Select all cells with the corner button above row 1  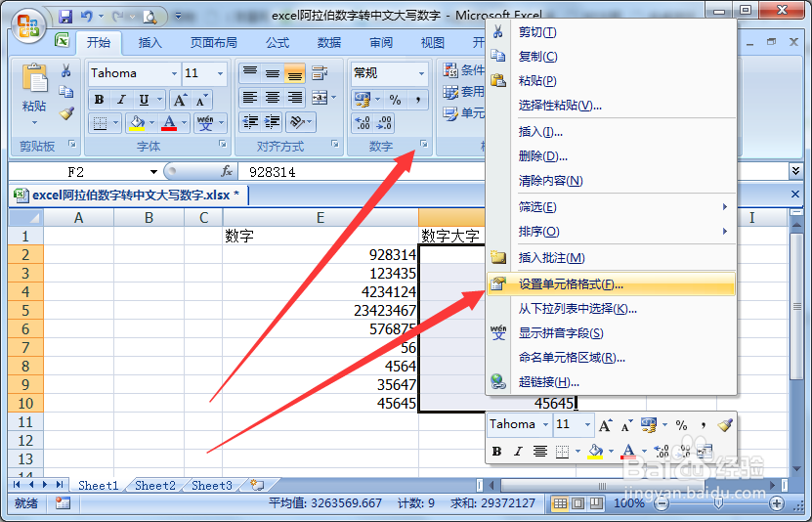click(25, 217)
